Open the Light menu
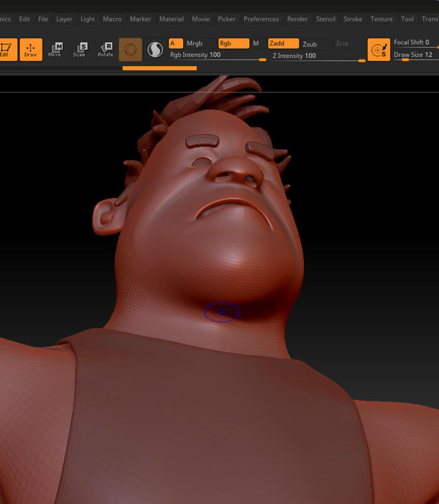 (87, 19)
